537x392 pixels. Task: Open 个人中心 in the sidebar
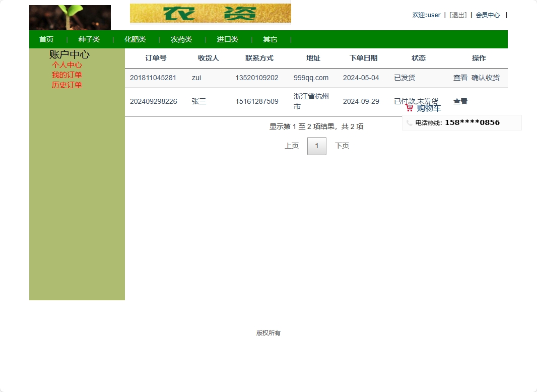tap(68, 65)
